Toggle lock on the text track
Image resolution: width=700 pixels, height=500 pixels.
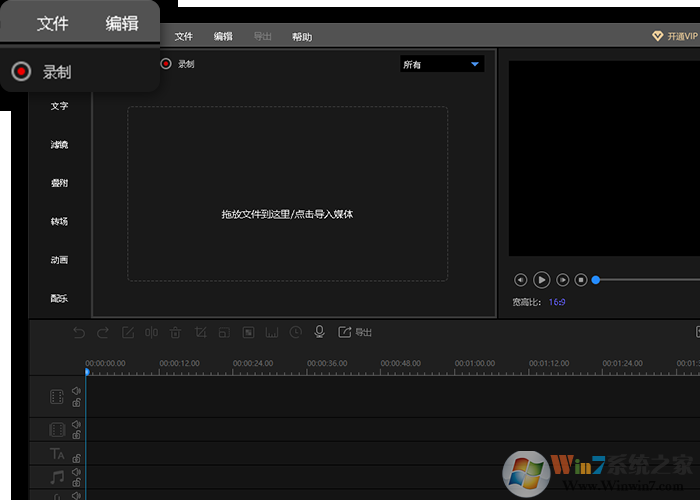click(76, 458)
